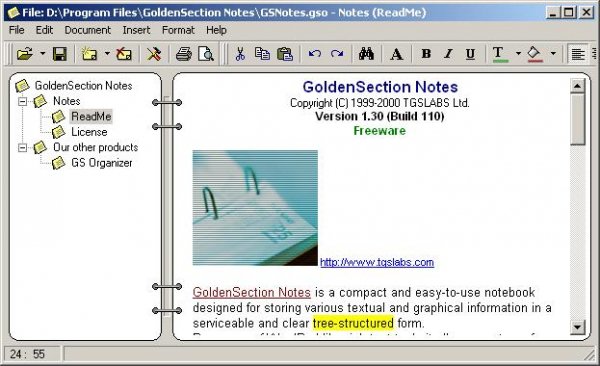Undo the last action
This screenshot has height=366, width=600.
tap(315, 54)
